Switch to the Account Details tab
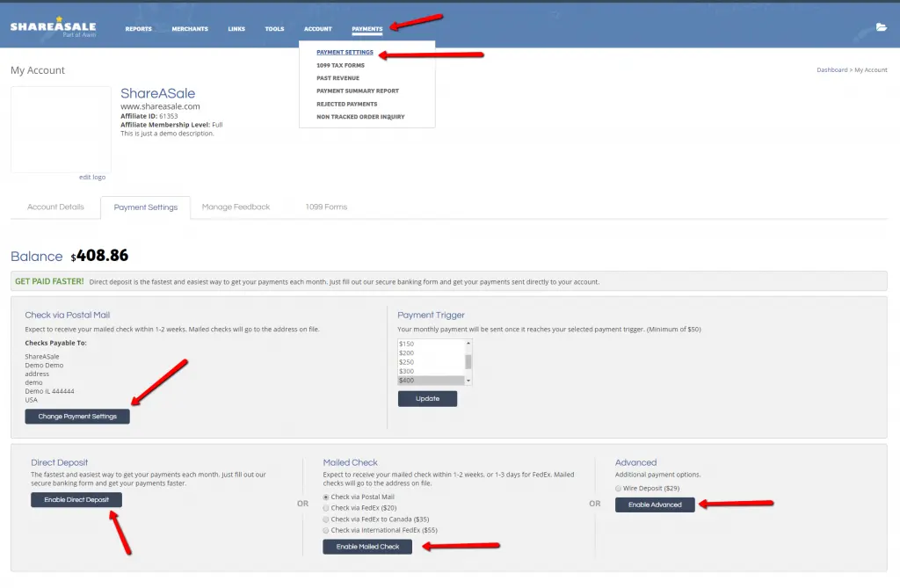 click(x=55, y=207)
